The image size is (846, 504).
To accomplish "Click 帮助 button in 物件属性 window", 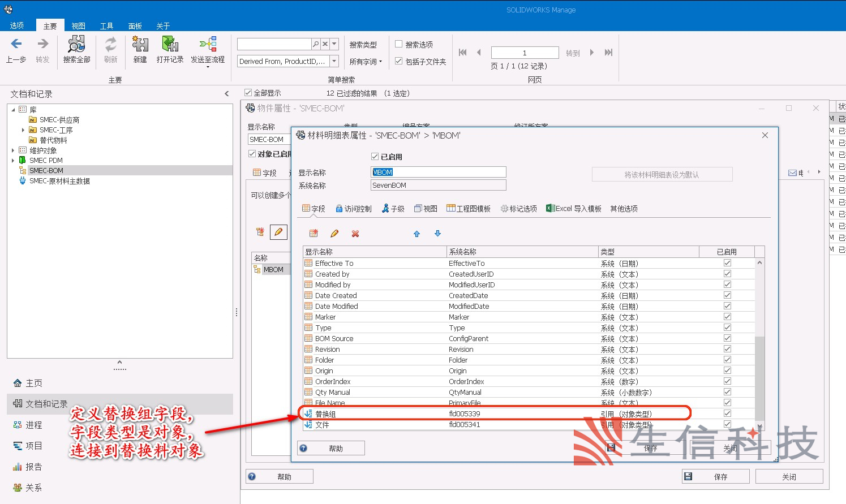I will point(280,476).
